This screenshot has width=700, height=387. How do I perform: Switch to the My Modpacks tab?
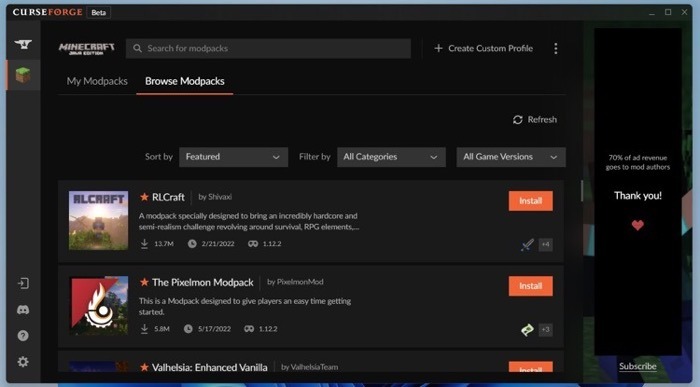tap(97, 81)
